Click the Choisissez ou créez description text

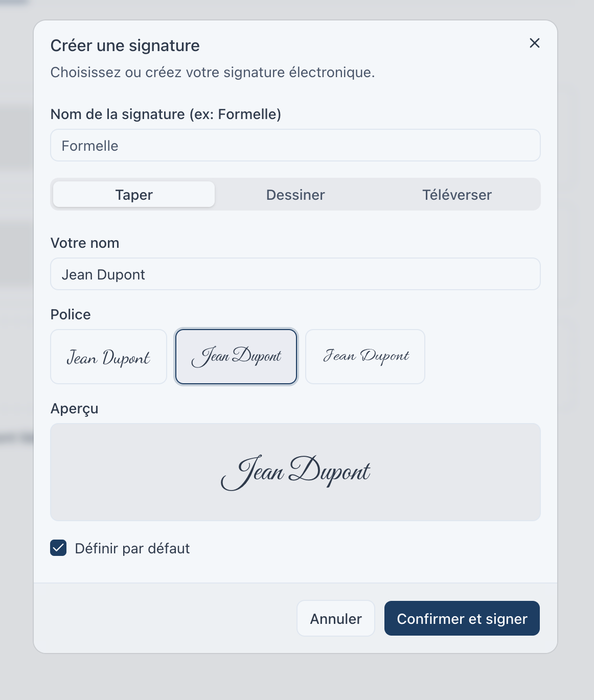click(x=212, y=73)
